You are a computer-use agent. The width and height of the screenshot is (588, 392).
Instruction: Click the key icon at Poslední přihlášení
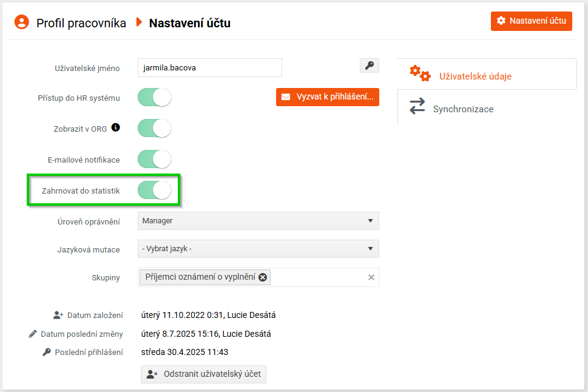pos(47,352)
